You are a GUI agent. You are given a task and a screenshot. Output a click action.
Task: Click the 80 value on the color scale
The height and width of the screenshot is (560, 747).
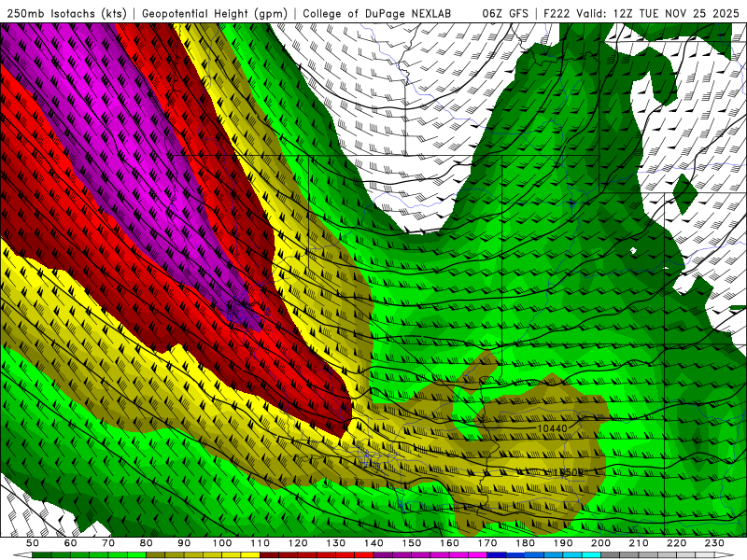[x=147, y=543]
